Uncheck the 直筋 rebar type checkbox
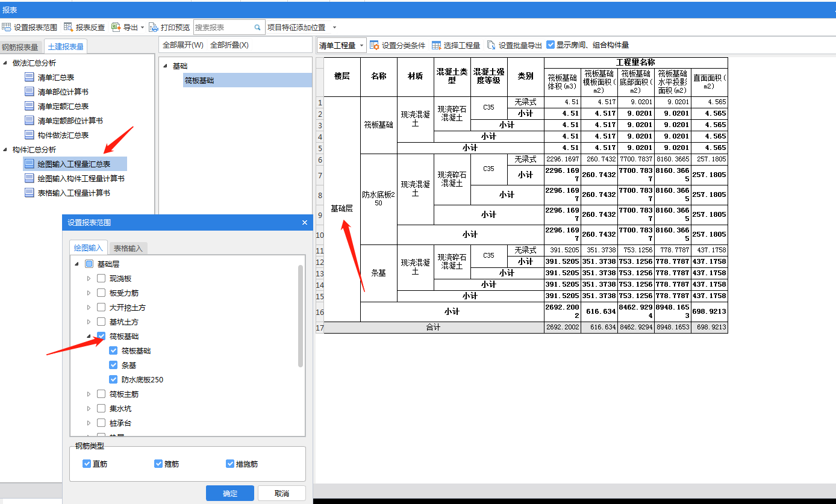Image resolution: width=836 pixels, height=504 pixels. (x=87, y=464)
